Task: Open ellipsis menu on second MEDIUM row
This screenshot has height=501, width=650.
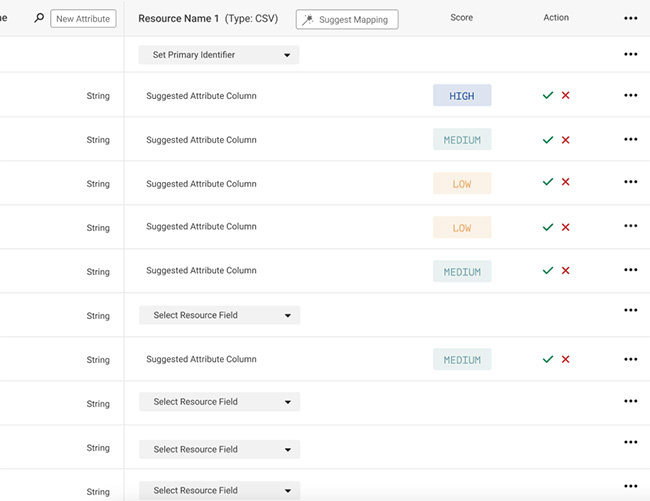Action: pos(631,270)
